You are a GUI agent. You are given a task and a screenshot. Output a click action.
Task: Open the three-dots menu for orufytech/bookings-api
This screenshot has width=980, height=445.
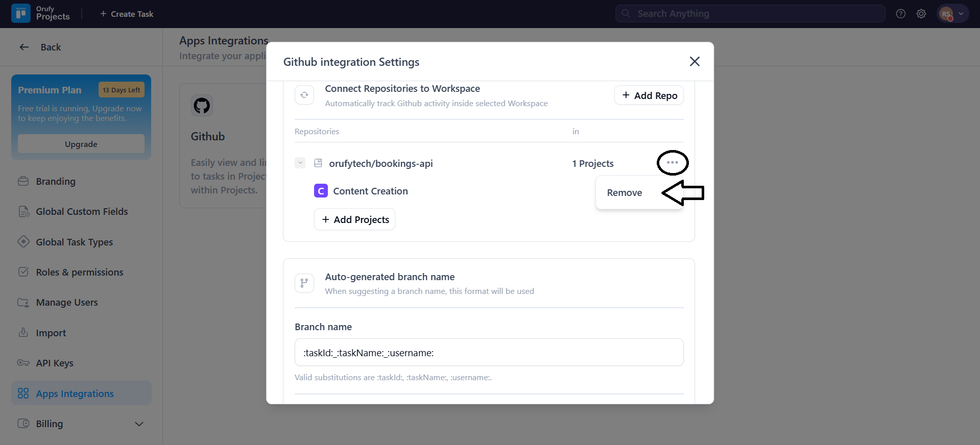pyautogui.click(x=672, y=163)
